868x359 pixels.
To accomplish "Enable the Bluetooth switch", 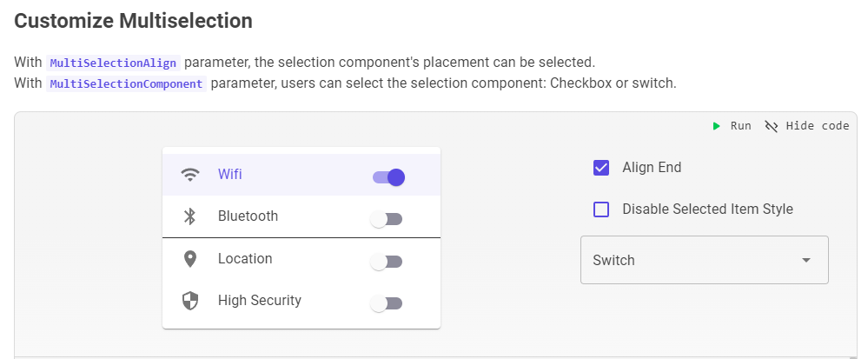I will (x=387, y=220).
